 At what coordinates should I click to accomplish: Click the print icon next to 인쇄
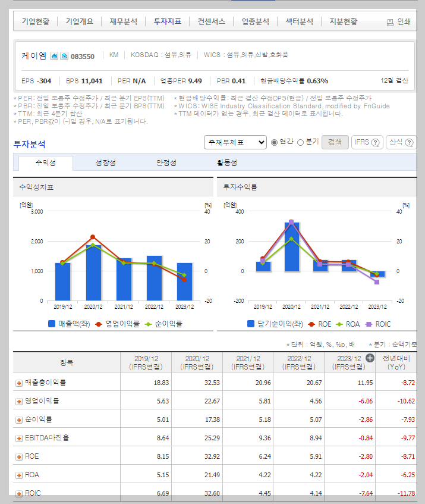coord(390,22)
